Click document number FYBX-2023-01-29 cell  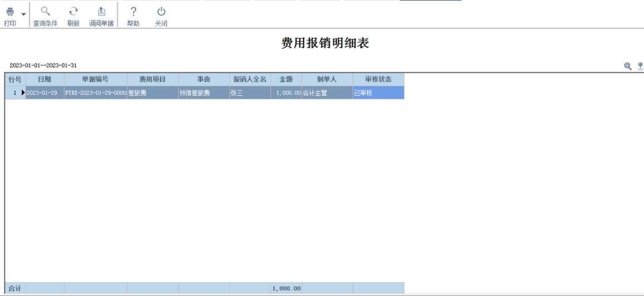(x=95, y=93)
